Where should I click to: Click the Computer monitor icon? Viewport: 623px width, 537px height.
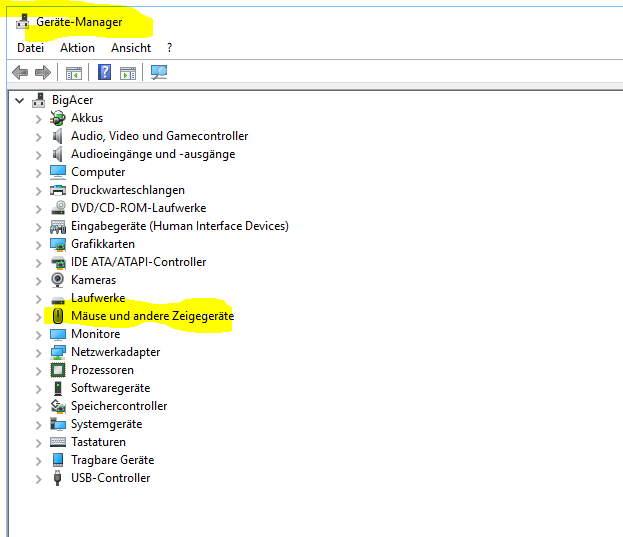[x=58, y=172]
